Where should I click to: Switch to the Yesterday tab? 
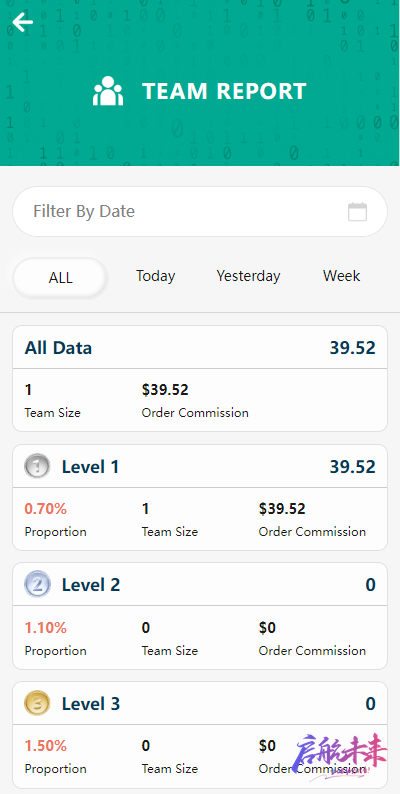point(248,276)
